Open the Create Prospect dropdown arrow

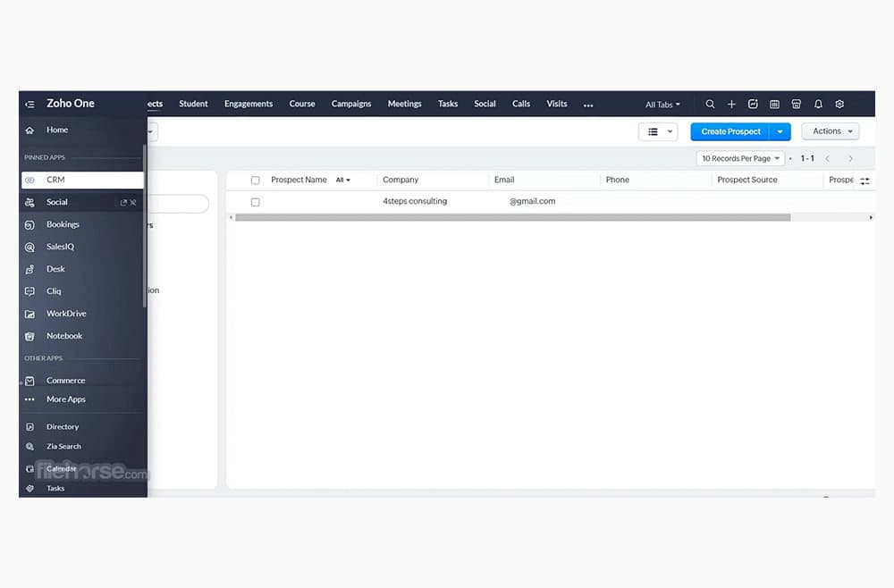click(x=780, y=131)
